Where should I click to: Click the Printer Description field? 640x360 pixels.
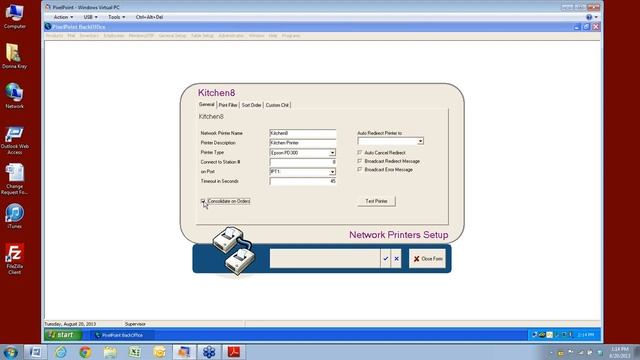303,143
